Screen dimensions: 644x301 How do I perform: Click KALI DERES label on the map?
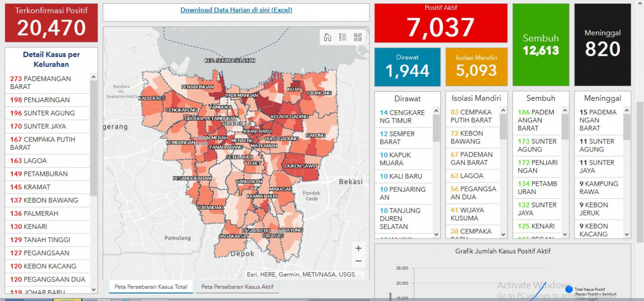[152, 98]
